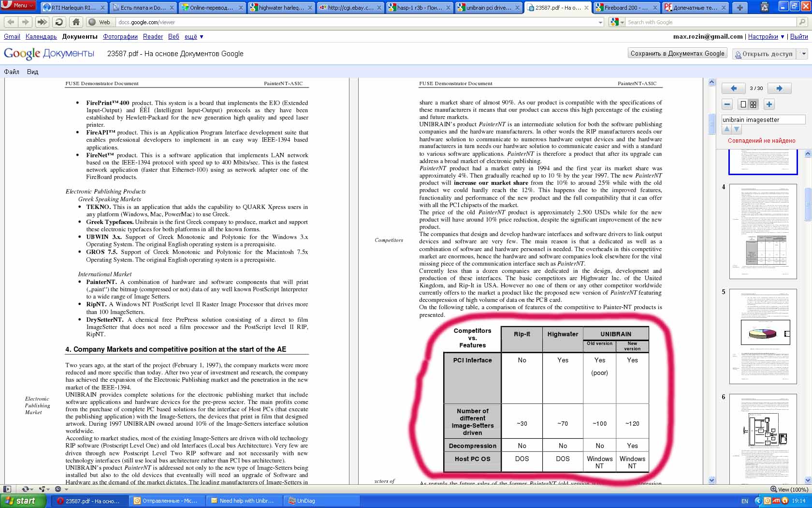812x508 pixels.
Task: Click the Выйти sign-out link
Action: coord(799,37)
